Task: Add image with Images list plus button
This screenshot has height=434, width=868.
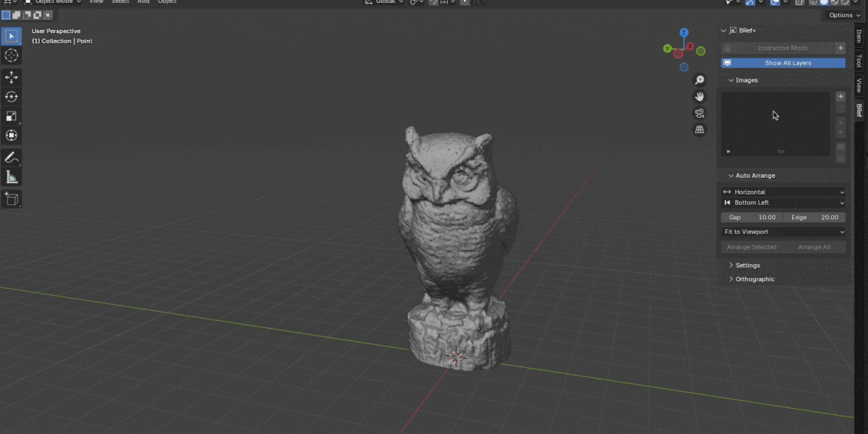Action: pyautogui.click(x=841, y=96)
